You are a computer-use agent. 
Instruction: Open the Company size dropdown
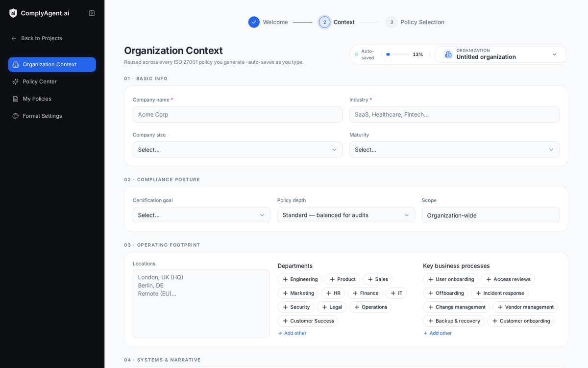coord(238,150)
